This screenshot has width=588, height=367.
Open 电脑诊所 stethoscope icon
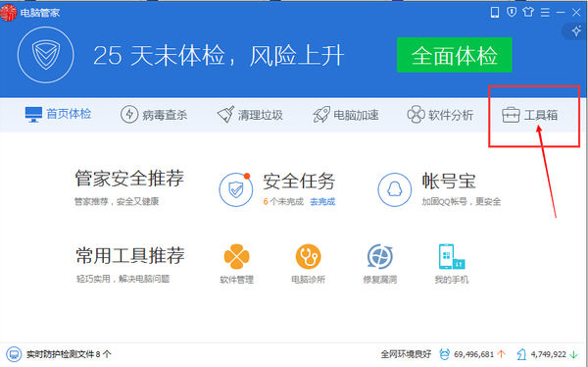pos(309,256)
